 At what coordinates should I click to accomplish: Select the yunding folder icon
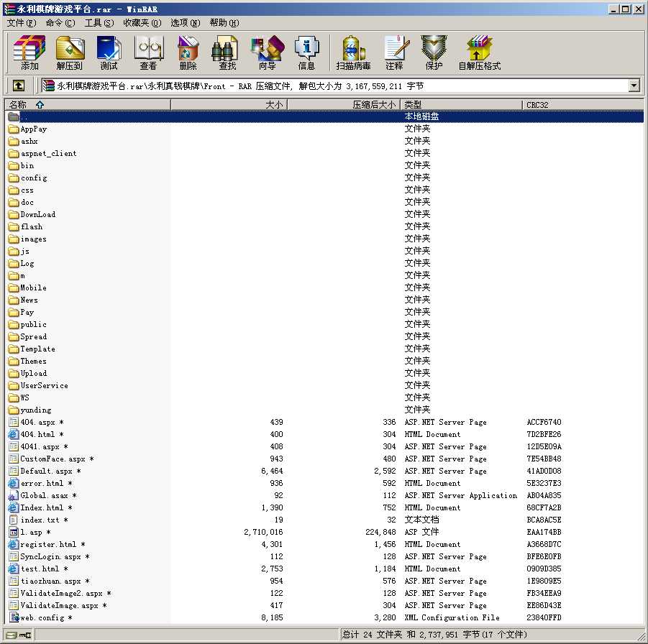(x=14, y=410)
